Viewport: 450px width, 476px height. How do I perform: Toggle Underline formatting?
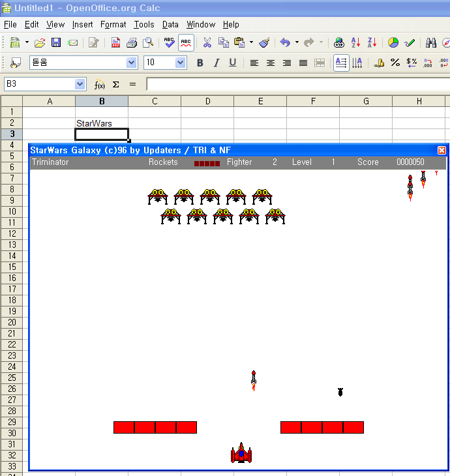[x=233, y=63]
